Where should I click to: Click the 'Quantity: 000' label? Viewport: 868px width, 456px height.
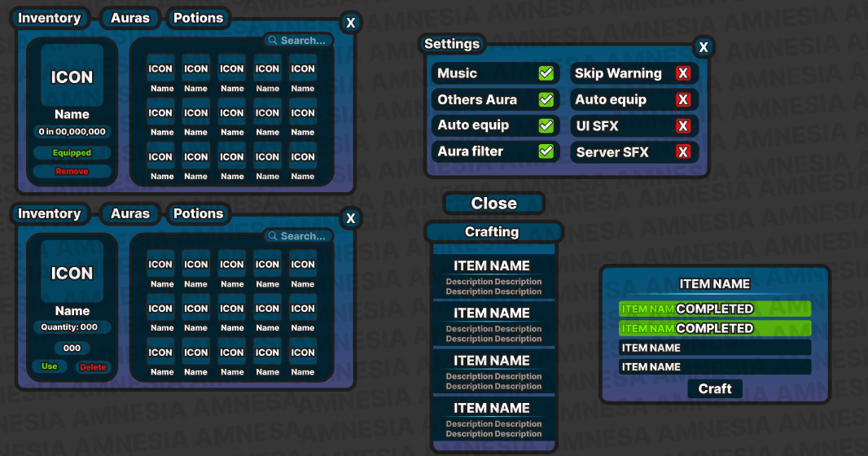69,327
